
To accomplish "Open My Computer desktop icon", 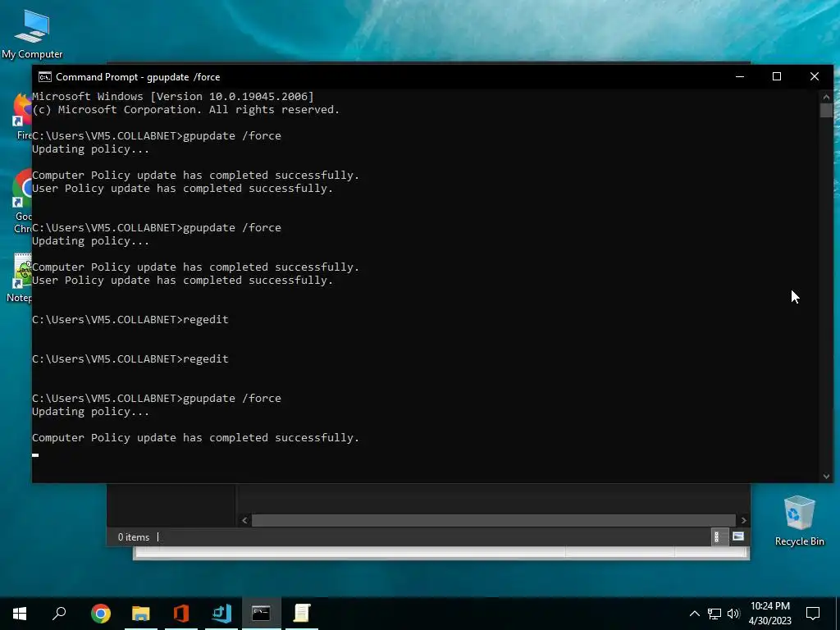I will coord(32,34).
